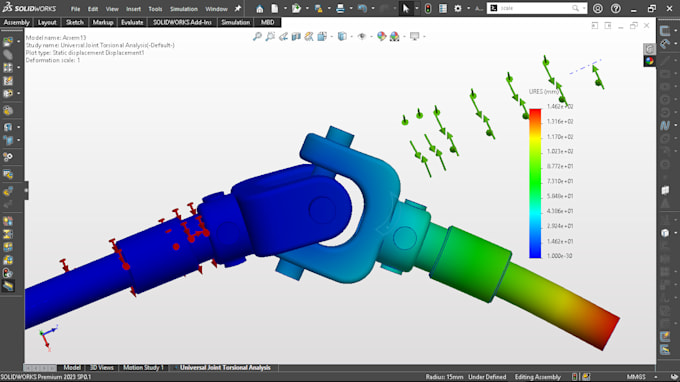This screenshot has height=382, width=680.
Task: Click the Apply Scene icon
Action: tap(395, 36)
